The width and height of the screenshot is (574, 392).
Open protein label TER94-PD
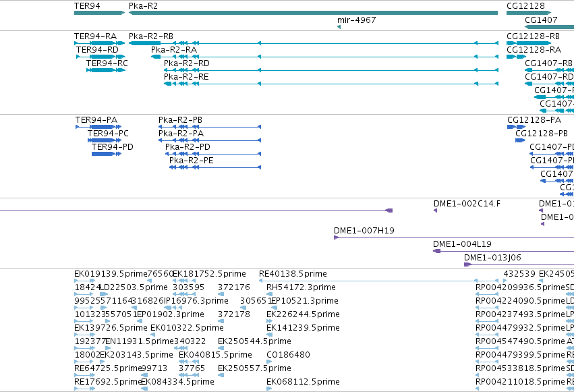pyautogui.click(x=113, y=147)
